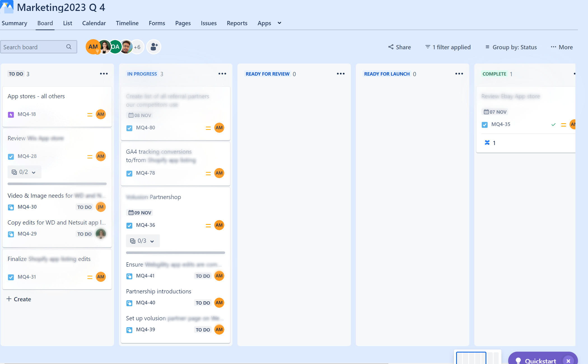Click the search magnifier icon in board search
Image resolution: width=588 pixels, height=364 pixels.
[69, 47]
